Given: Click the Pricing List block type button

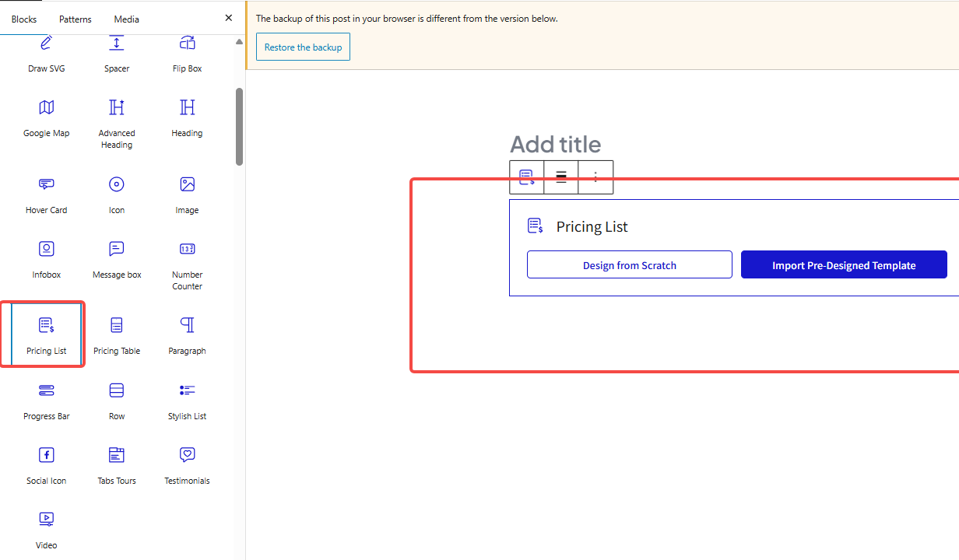Looking at the screenshot, I should [527, 177].
